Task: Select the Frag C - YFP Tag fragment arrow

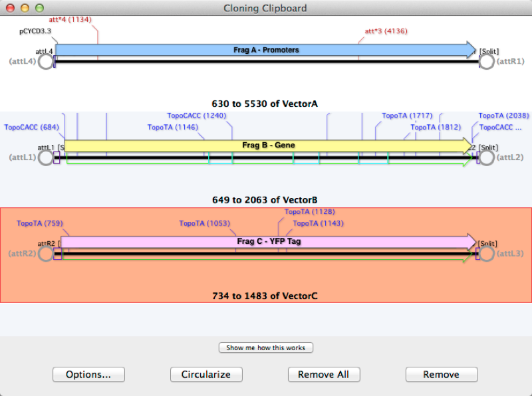Action: [266, 241]
